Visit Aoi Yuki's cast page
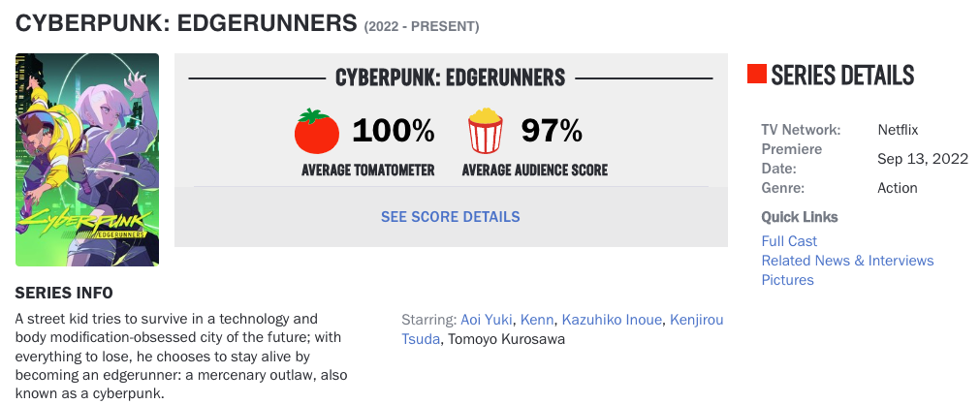The width and height of the screenshot is (980, 404). pyautogui.click(x=487, y=320)
